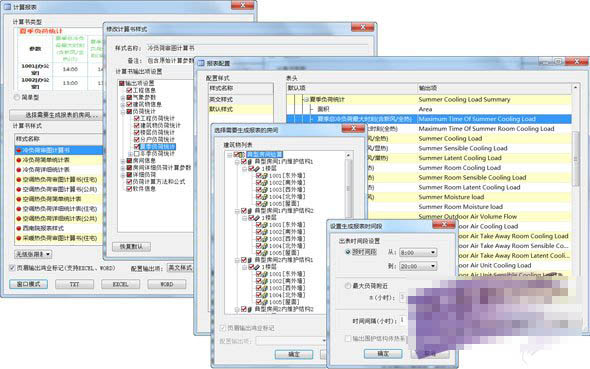This screenshot has width=590, height=369.
Task: Collapse the 负荷统计 tree node
Action: [x=122, y=111]
